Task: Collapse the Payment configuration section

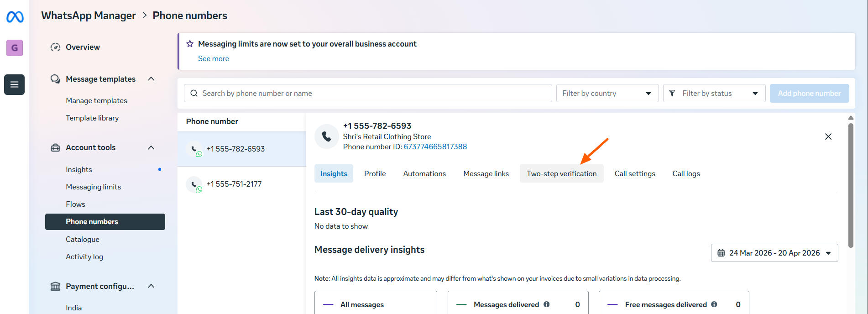Action: 152,286
